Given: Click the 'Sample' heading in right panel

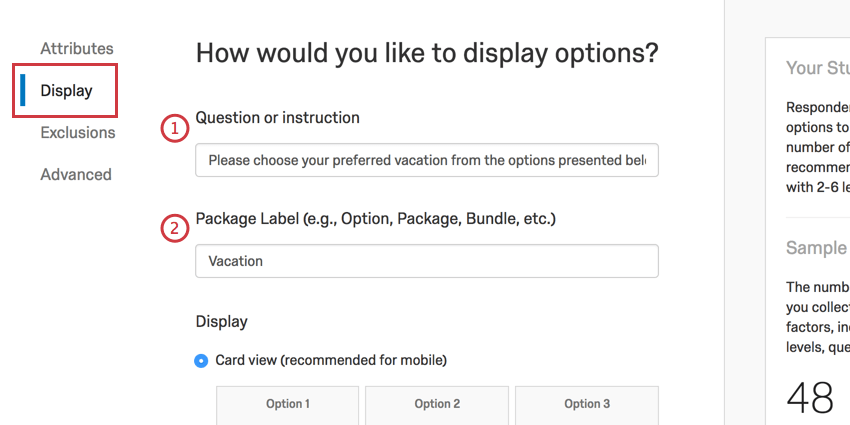Looking at the screenshot, I should click(x=816, y=248).
